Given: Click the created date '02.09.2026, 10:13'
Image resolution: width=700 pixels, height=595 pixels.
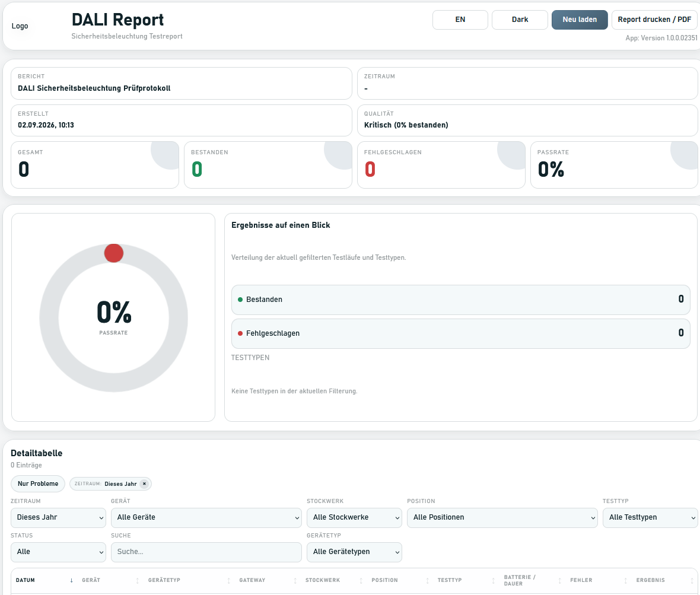Looking at the screenshot, I should [x=46, y=125].
